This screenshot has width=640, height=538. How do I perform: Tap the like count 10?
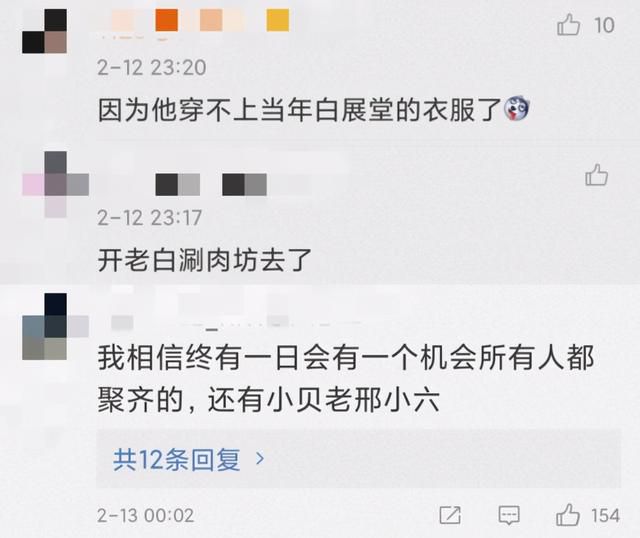click(604, 25)
